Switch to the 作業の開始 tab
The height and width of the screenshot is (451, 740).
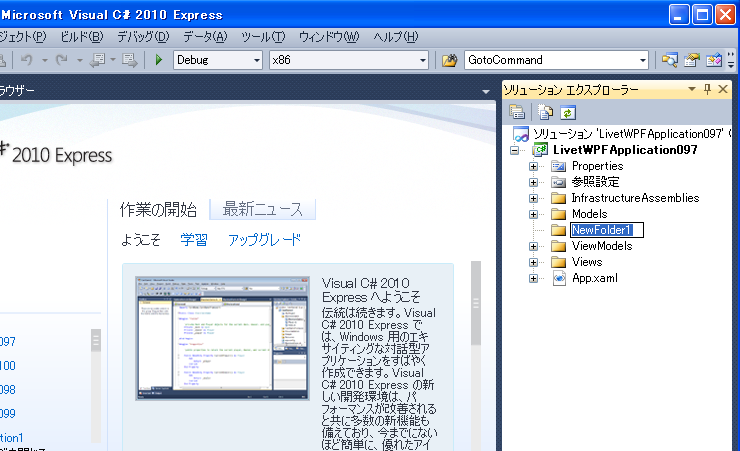click(158, 209)
